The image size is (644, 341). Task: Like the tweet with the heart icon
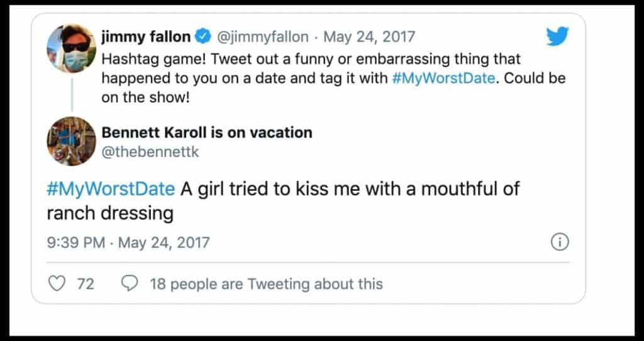(x=57, y=284)
